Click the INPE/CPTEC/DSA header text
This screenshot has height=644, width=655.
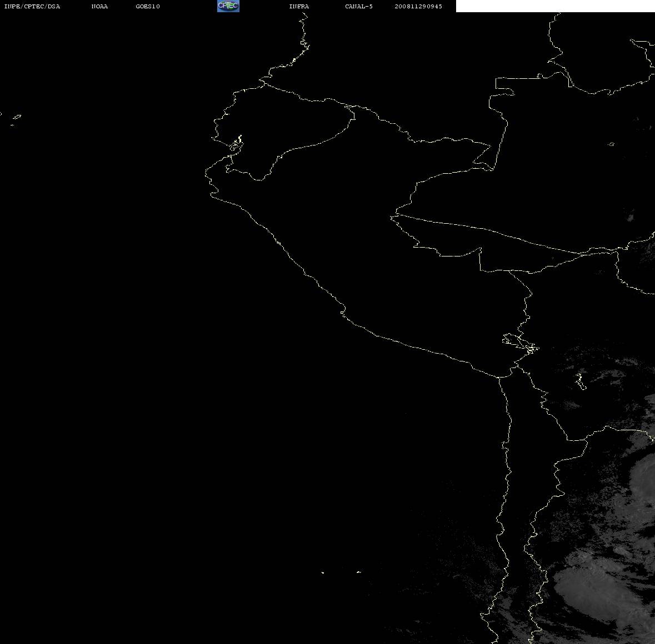click(32, 6)
